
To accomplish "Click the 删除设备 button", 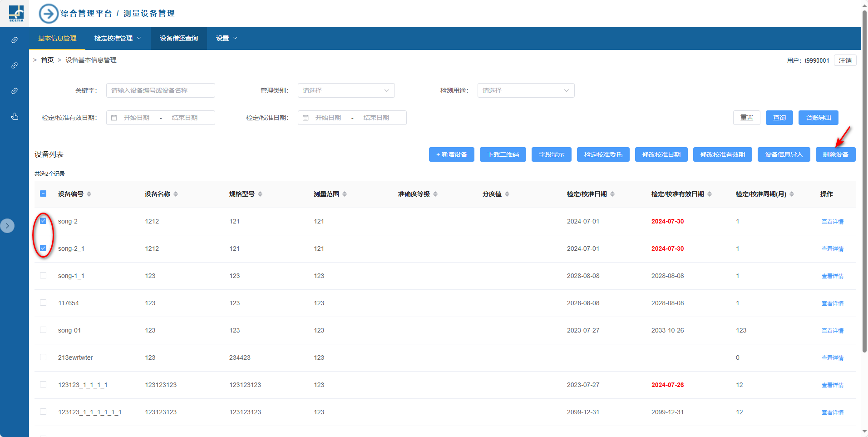I will point(835,154).
